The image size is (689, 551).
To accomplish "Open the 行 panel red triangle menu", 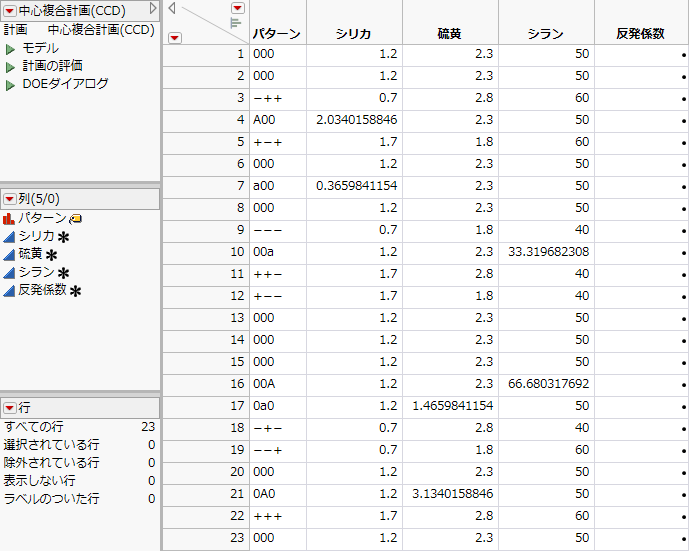I will tap(9, 407).
